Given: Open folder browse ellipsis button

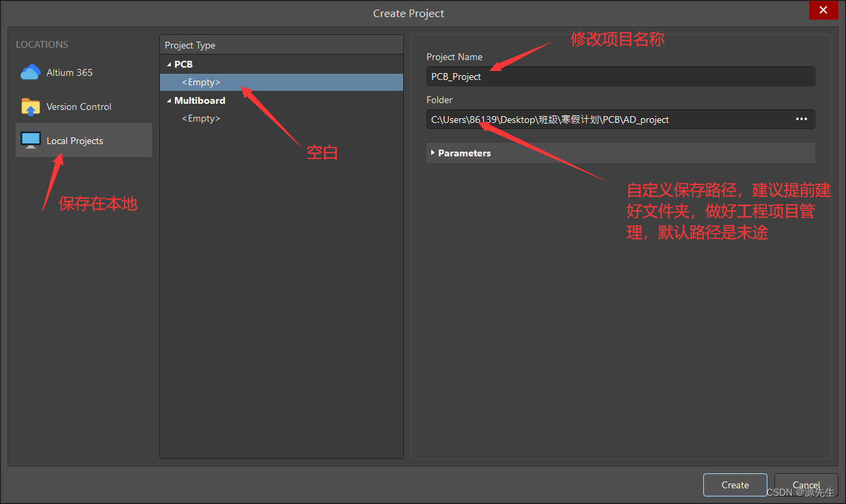Looking at the screenshot, I should click(802, 120).
